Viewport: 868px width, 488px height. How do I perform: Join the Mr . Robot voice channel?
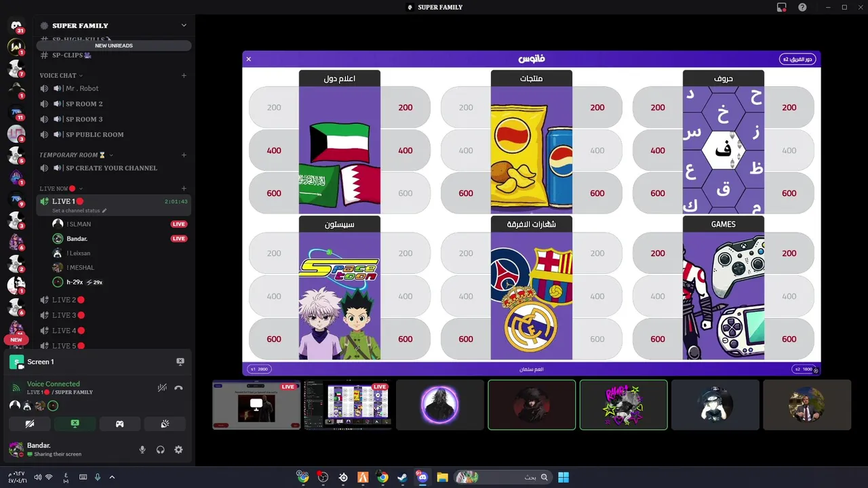[114, 88]
